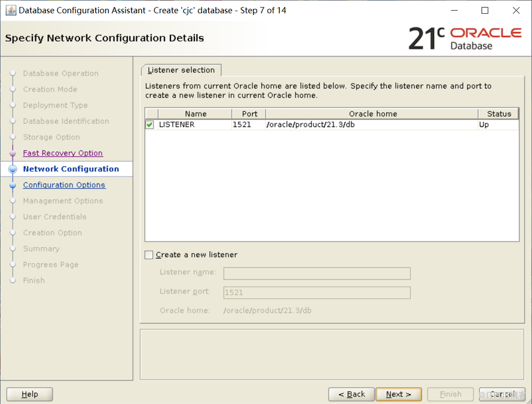Image resolution: width=532 pixels, height=404 pixels.
Task: Open Configuration Options step link
Action: [x=64, y=185]
